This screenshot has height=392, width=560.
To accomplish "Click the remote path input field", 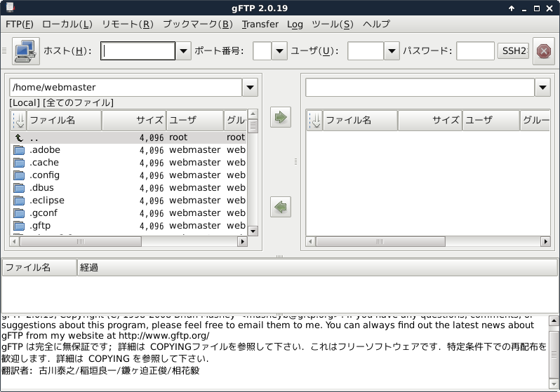I will click(x=420, y=88).
